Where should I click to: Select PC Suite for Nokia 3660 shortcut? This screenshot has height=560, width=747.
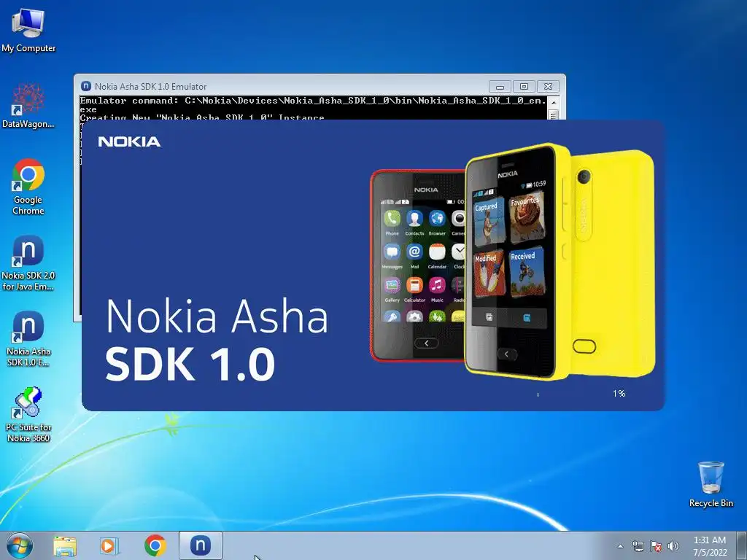(28, 414)
